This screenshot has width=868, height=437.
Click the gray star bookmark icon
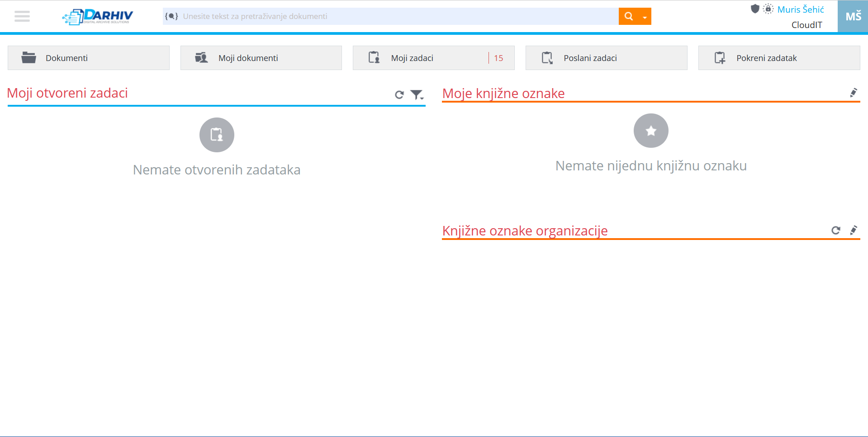pyautogui.click(x=651, y=131)
